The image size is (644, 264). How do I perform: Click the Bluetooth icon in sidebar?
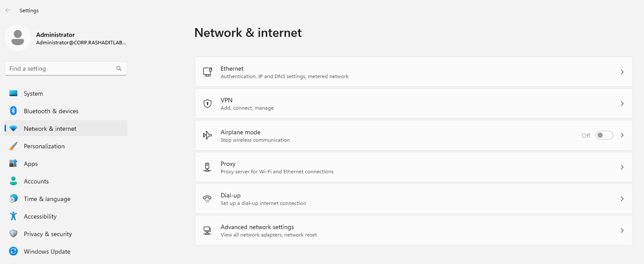(13, 111)
